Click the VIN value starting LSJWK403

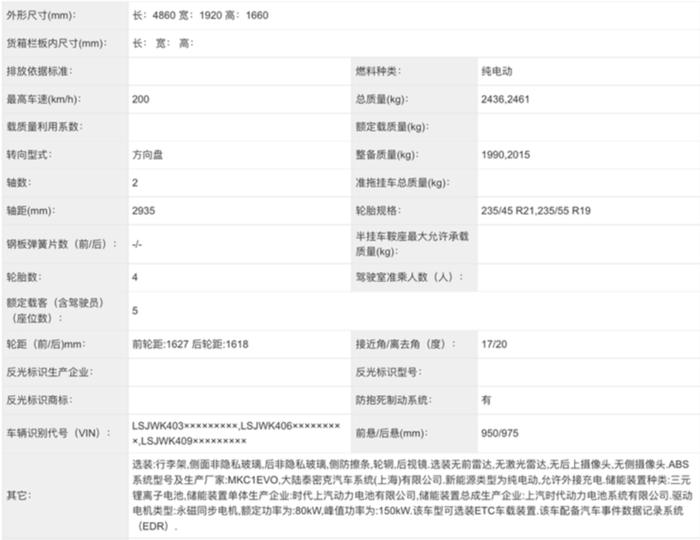tap(236, 433)
